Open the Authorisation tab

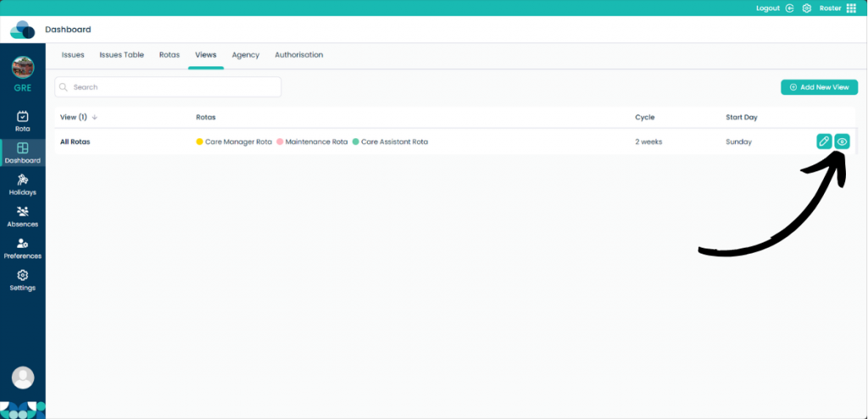tap(299, 55)
